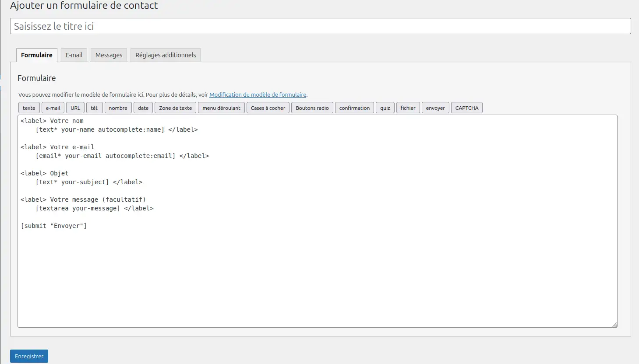Insert a 'fichier' upload tag
Viewport: 639px width, 364px height.
click(408, 108)
